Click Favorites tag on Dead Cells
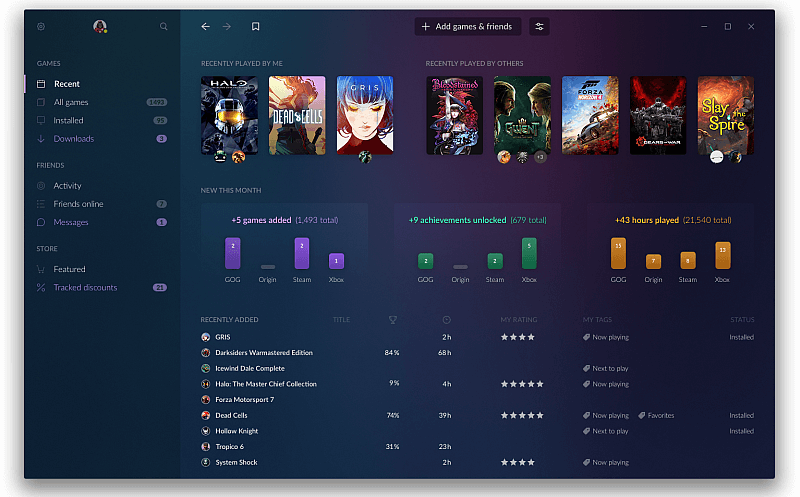Viewport: 800px width, 497px height. [x=656, y=415]
